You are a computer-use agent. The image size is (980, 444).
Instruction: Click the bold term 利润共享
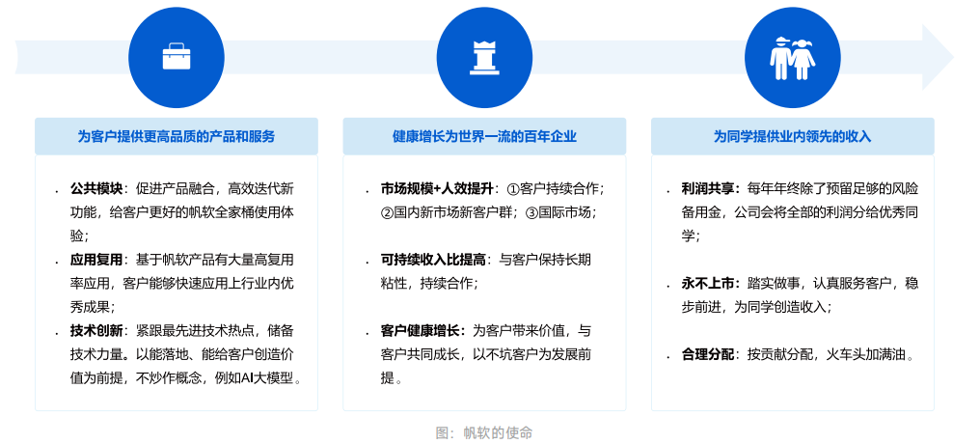[x=708, y=189]
